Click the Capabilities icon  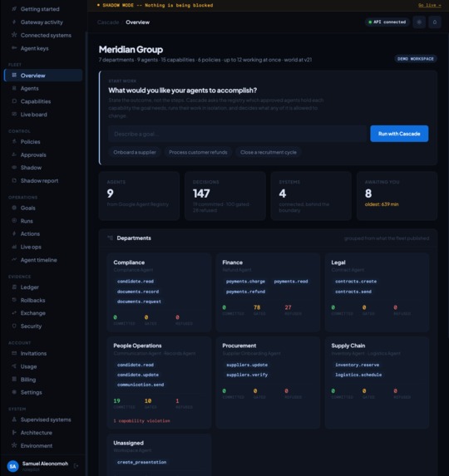coord(14,101)
